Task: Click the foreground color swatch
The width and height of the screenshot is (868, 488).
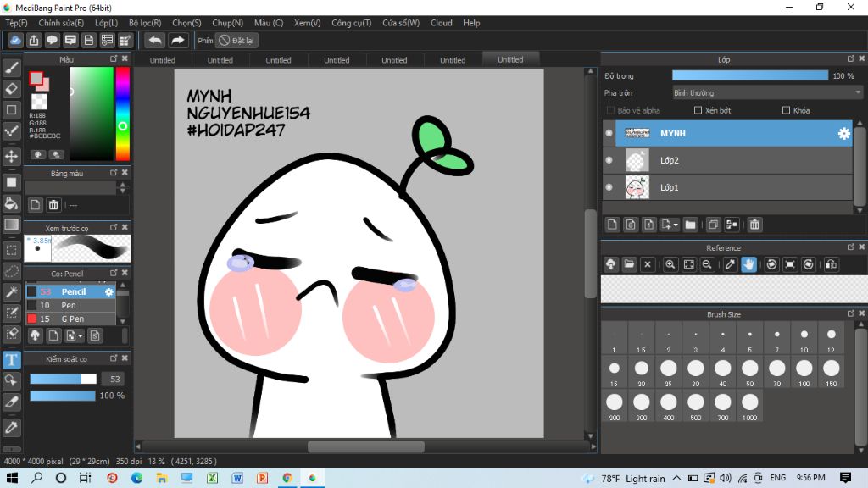Action: [36, 79]
